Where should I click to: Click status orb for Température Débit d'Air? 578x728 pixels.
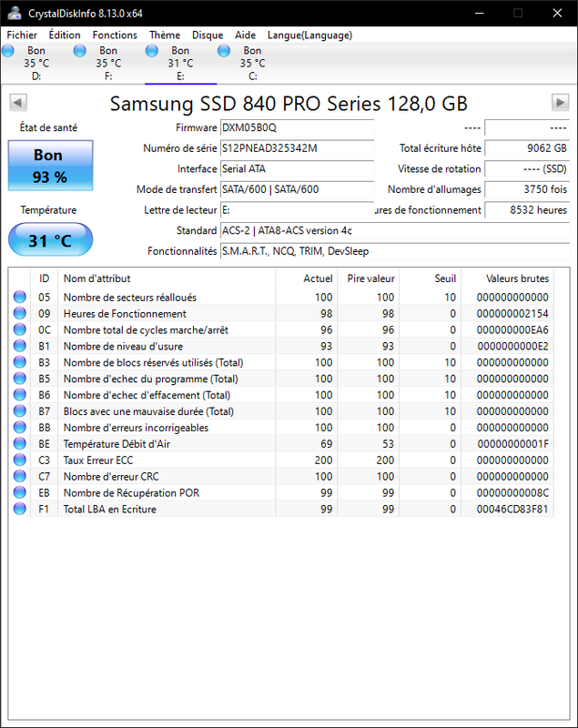point(19,443)
